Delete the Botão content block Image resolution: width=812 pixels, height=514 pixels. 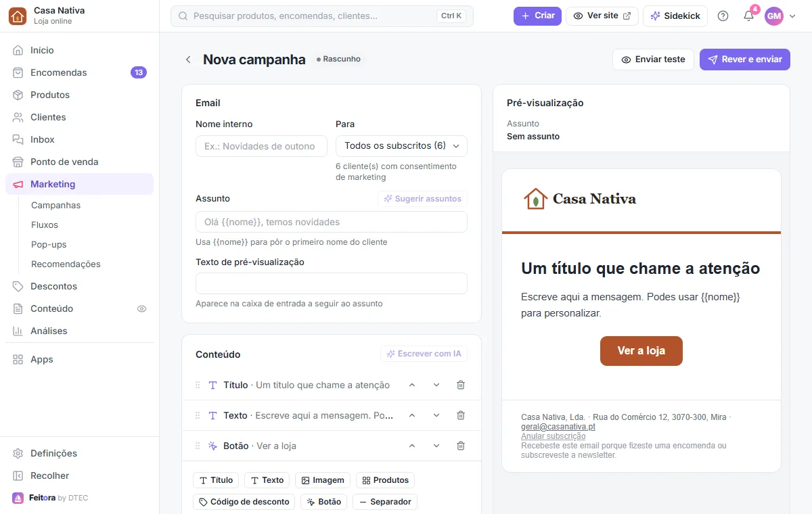(461, 446)
